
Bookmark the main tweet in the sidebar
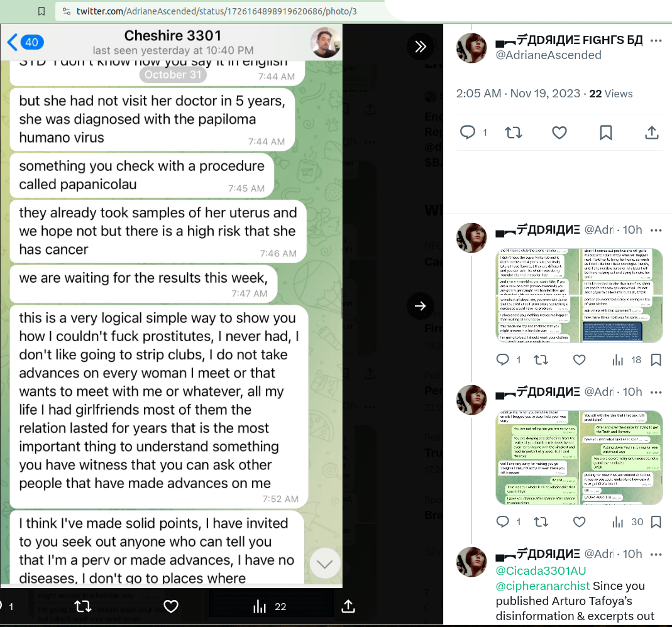coord(605,133)
